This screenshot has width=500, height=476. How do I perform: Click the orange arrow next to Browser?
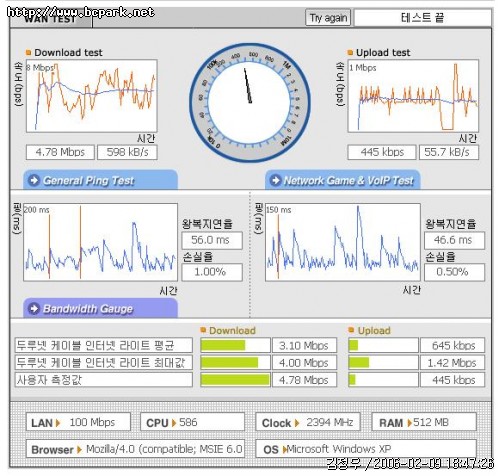click(x=79, y=450)
